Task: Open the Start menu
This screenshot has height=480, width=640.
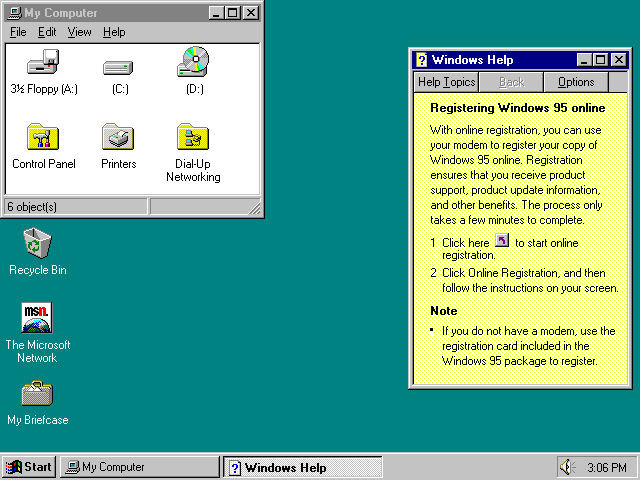Action: pyautogui.click(x=29, y=467)
